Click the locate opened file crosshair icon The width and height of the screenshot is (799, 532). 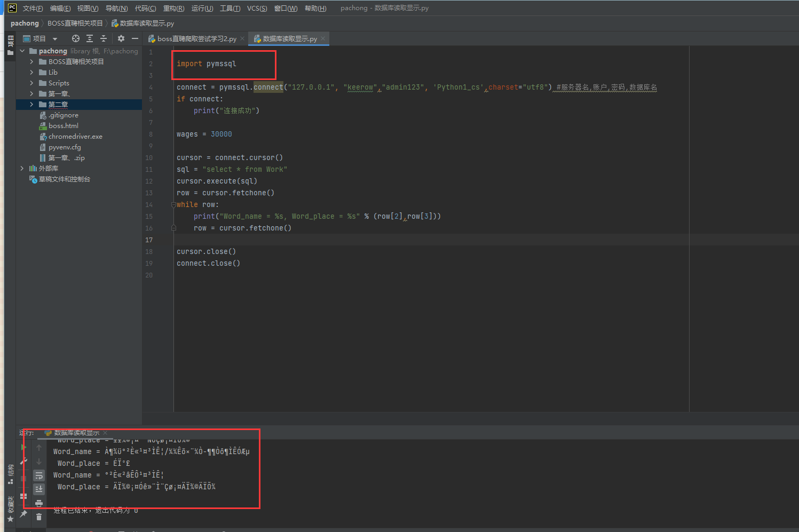pos(76,38)
